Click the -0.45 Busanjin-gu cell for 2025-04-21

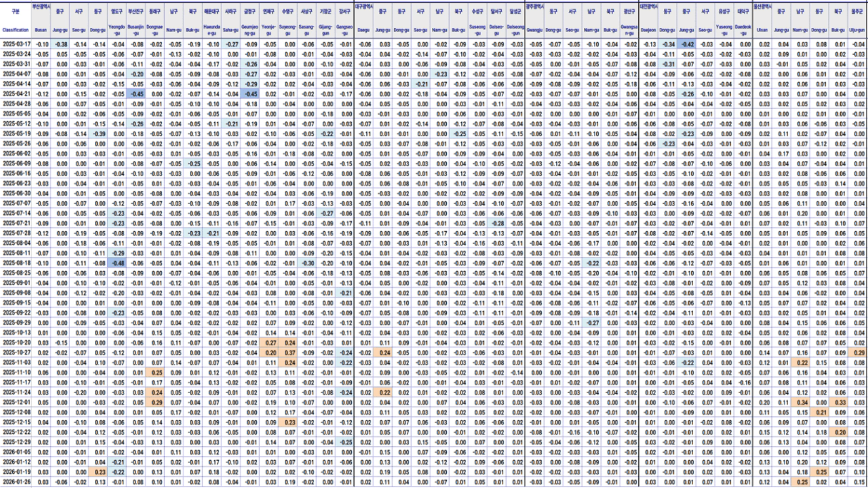(x=136, y=94)
